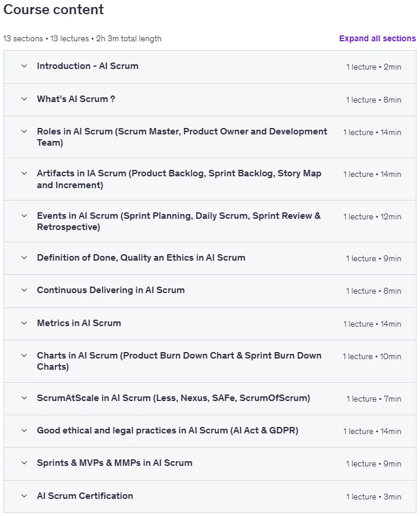The height and width of the screenshot is (516, 420).
Task: Click Expand all sections link
Action: click(x=377, y=38)
